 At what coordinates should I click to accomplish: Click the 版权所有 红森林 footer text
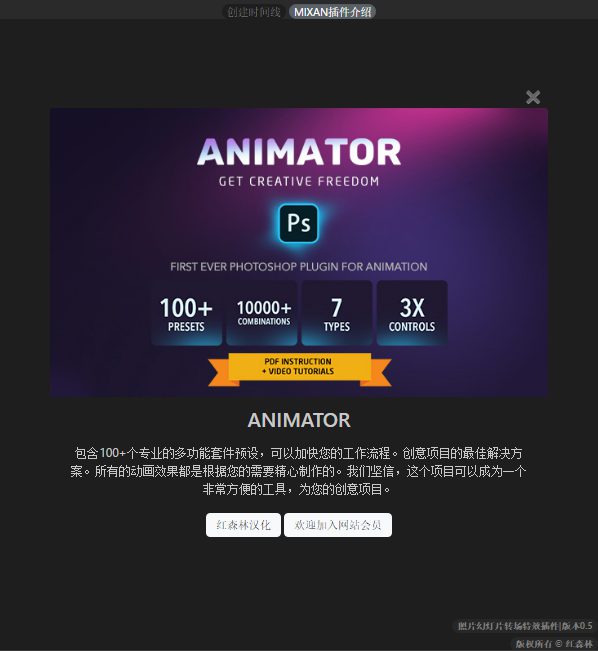pyautogui.click(x=554, y=644)
